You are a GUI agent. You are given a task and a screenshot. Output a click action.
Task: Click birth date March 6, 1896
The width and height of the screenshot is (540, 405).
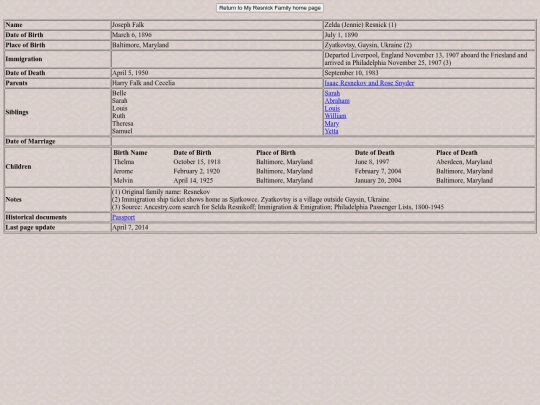click(x=132, y=35)
